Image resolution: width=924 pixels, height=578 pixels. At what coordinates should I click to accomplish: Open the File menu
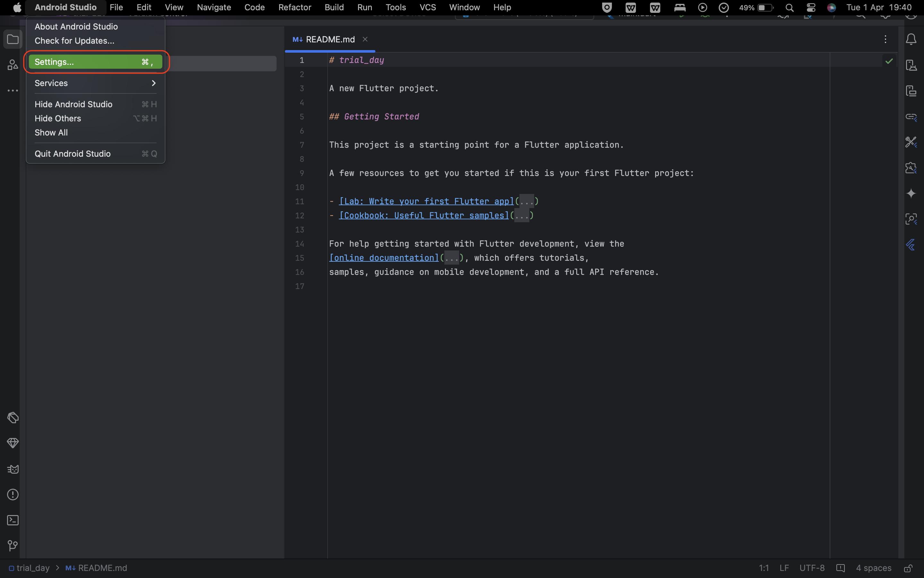click(116, 8)
